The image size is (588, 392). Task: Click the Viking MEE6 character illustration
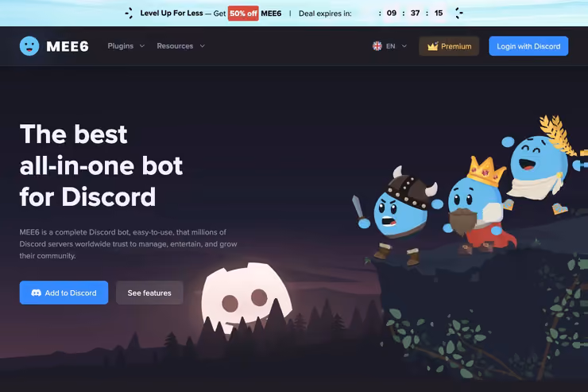pyautogui.click(x=399, y=215)
